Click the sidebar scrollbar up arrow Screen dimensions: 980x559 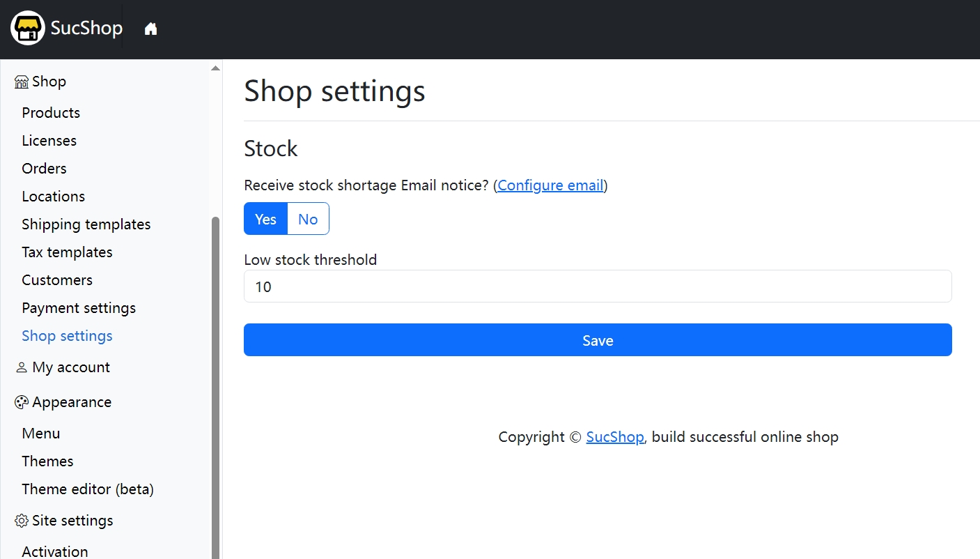click(215, 68)
